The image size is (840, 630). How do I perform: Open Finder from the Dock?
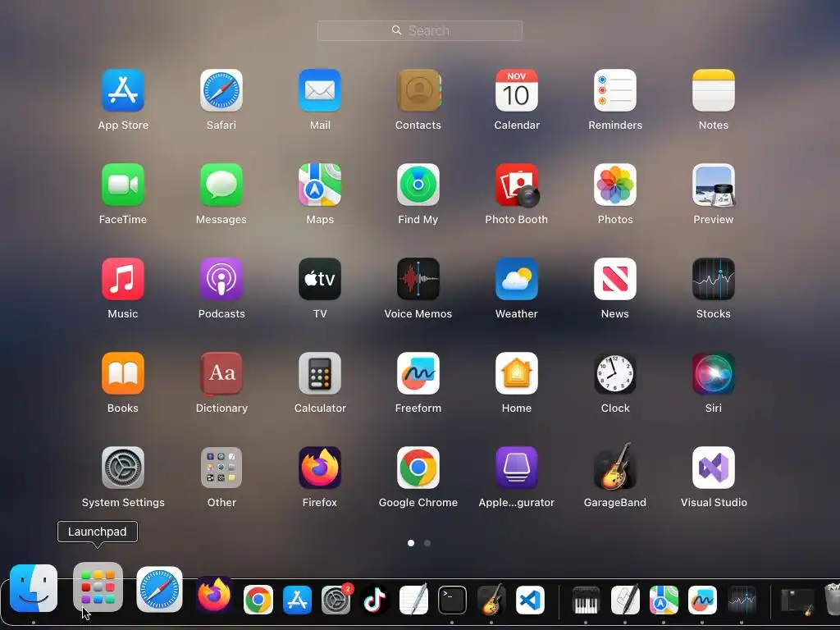click(34, 588)
